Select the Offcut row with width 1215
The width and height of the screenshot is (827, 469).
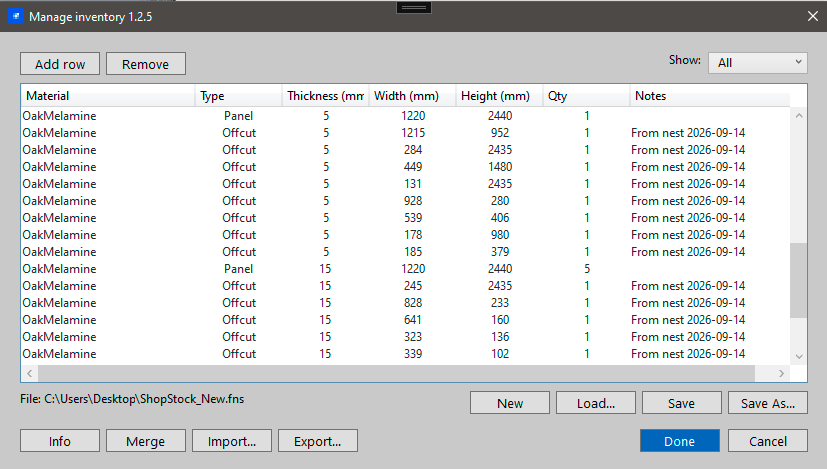tap(405, 132)
